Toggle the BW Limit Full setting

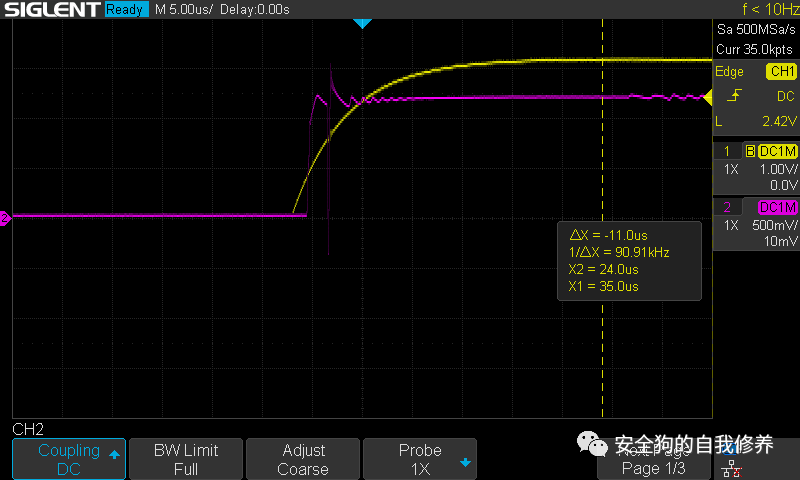pyautogui.click(x=186, y=459)
